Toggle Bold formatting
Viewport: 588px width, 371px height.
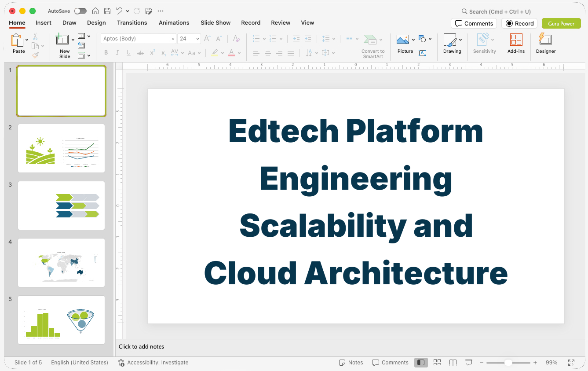click(x=106, y=53)
